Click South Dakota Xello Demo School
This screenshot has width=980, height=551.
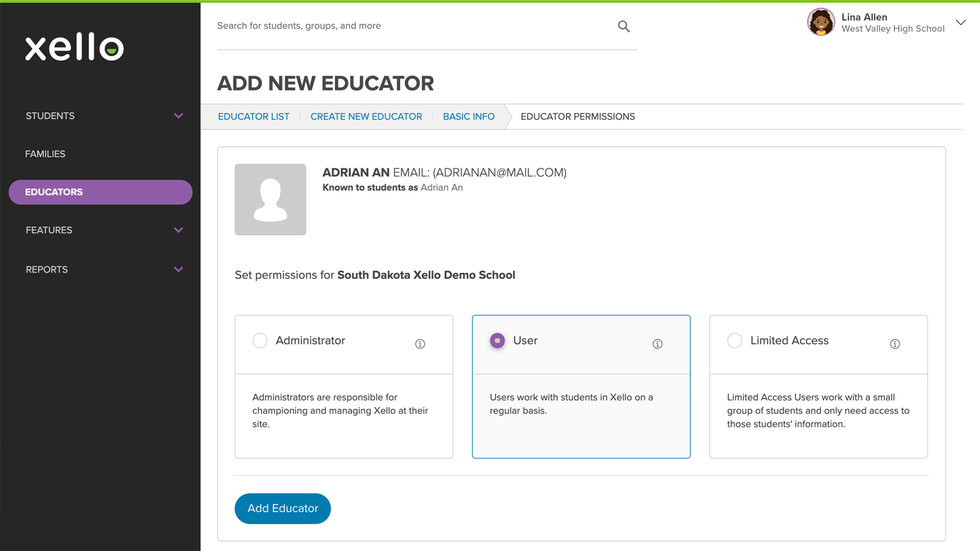point(426,275)
